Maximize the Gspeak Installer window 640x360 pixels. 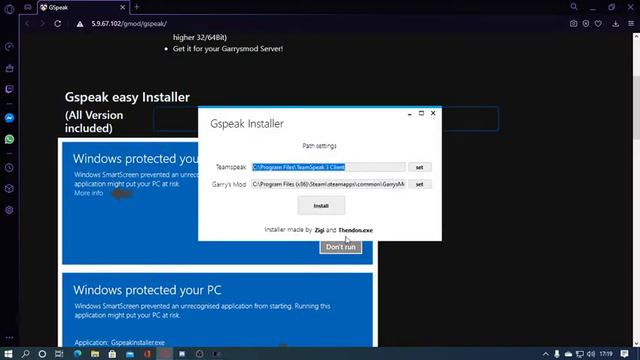click(421, 113)
